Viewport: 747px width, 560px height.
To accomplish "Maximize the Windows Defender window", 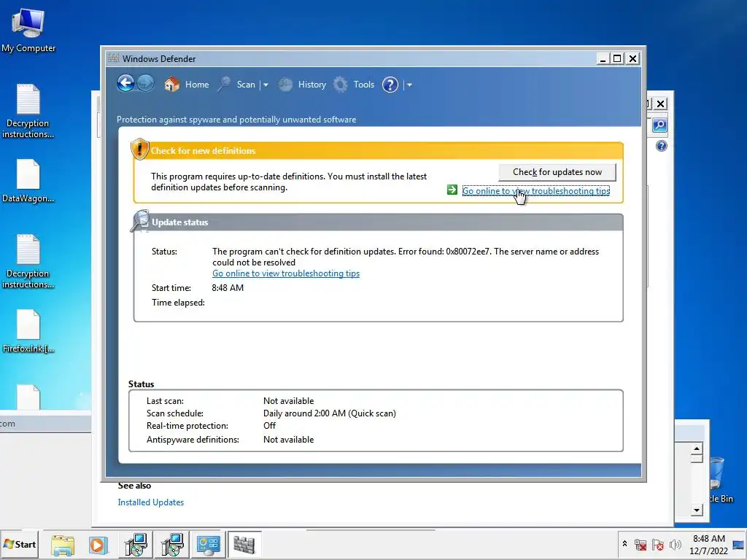I will [x=617, y=58].
